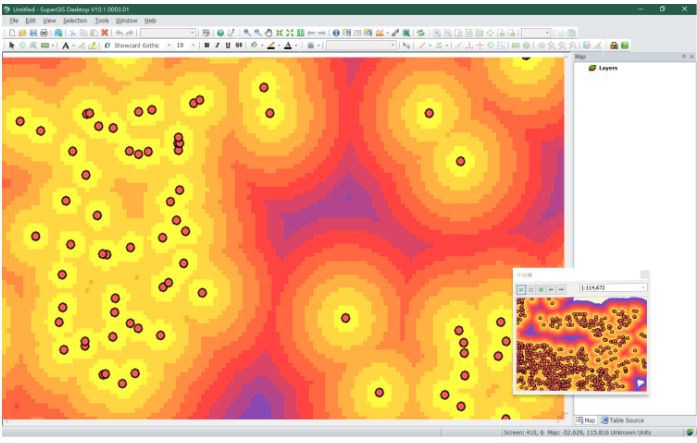The height and width of the screenshot is (443, 697).
Task: Expand the 1:114,672 scale dropdown
Action: click(643, 288)
